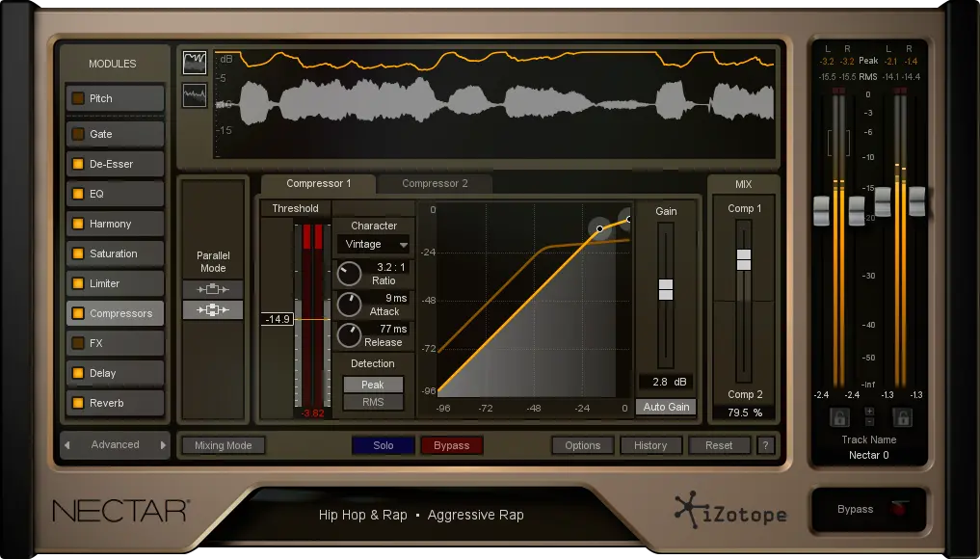980x559 pixels.
Task: Open the Reverb module
Action: (x=115, y=403)
